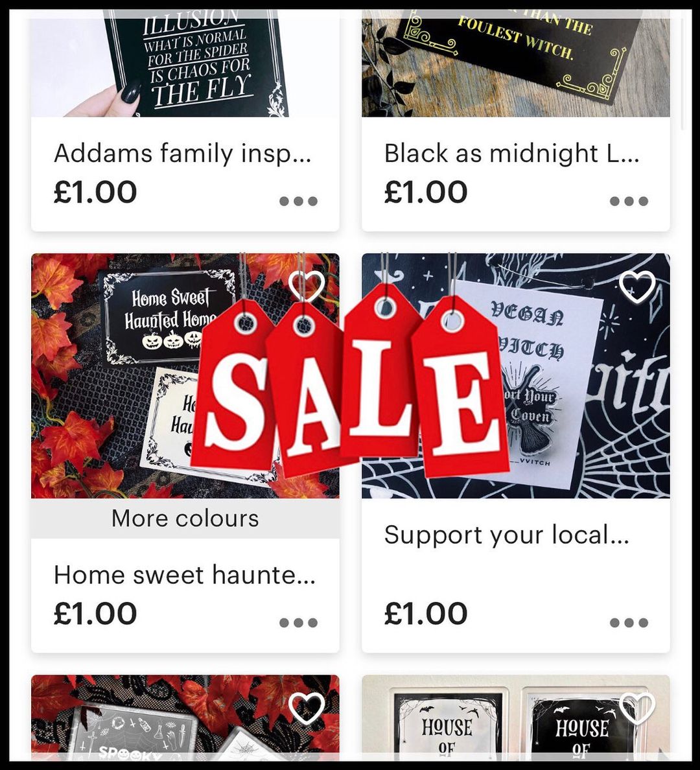Open Addams family insp... listing title
Image resolution: width=700 pixels, height=770 pixels.
click(182, 153)
